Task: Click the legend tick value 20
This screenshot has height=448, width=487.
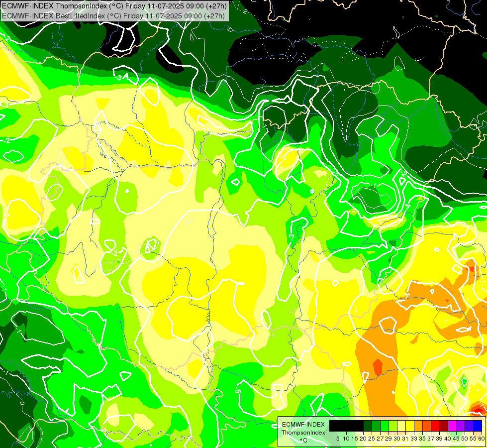Action: [x=363, y=439]
